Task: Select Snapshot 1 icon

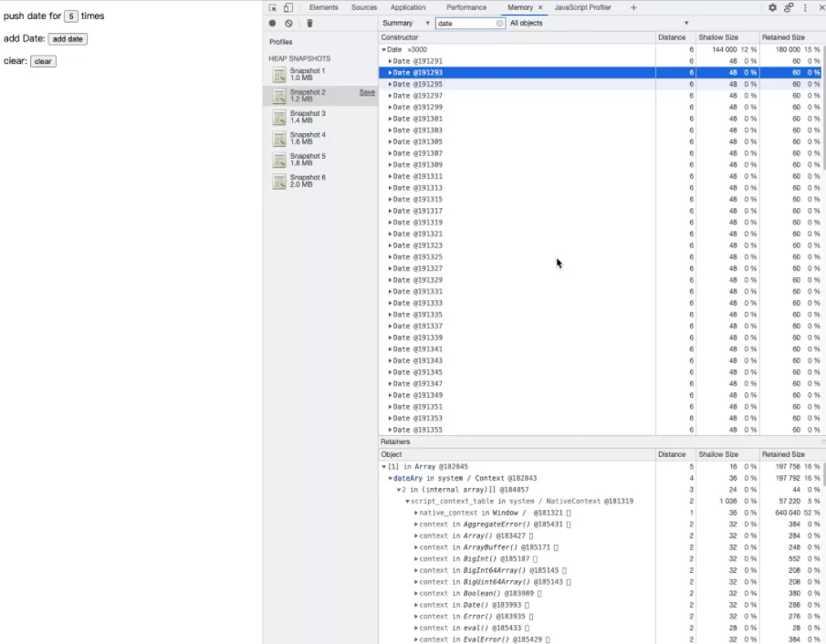Action: point(279,75)
